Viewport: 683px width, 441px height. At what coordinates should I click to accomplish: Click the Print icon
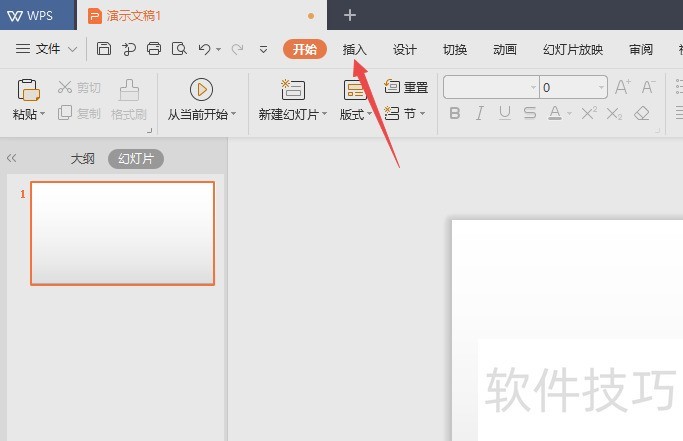(x=154, y=48)
